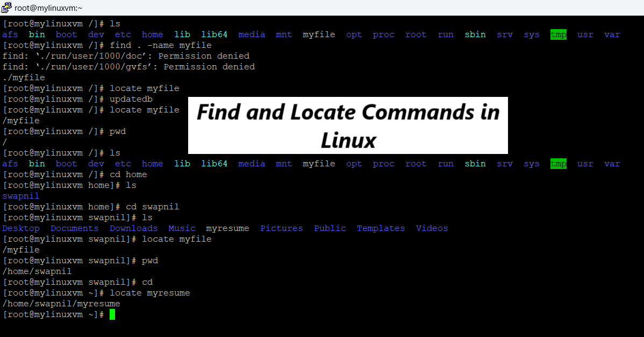Select the 'Downloads' directory name
Image resolution: width=644 pixels, height=337 pixels.
tap(133, 228)
